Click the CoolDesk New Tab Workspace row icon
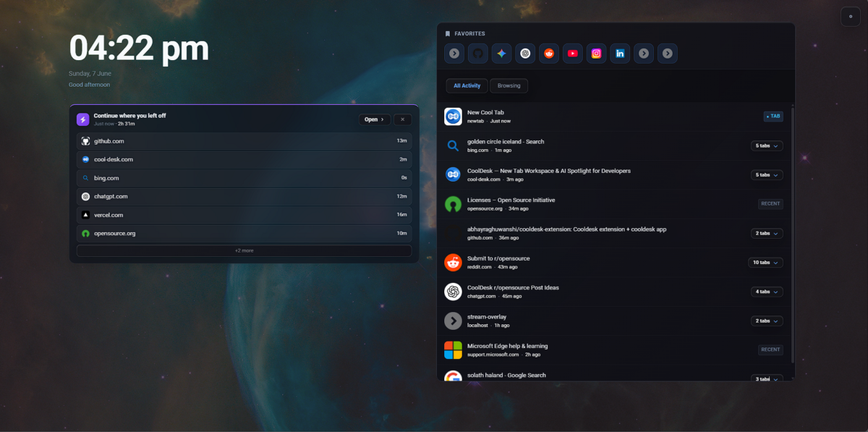 [x=453, y=174]
